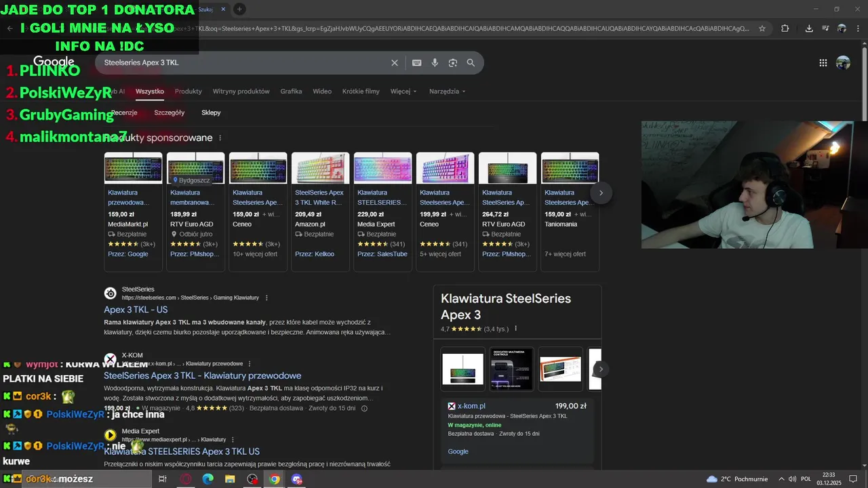This screenshot has width=868, height=488.
Task: Open Chrome downloads
Action: coord(809,28)
